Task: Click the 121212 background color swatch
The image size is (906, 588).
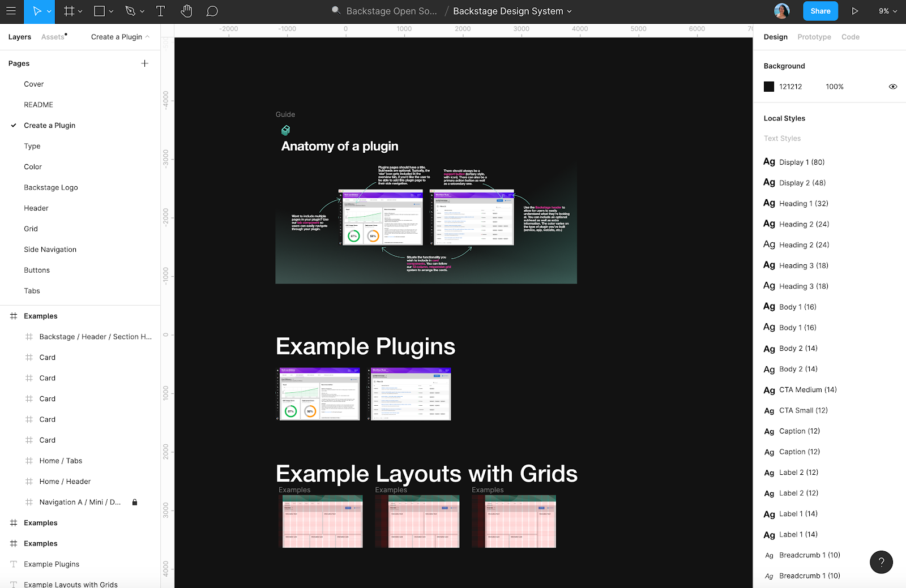Action: tap(769, 87)
